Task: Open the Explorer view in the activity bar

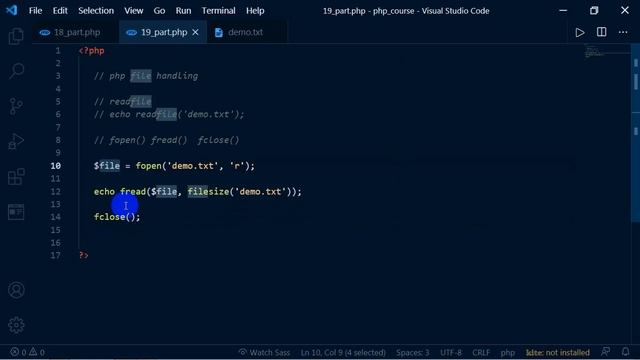Action: [16, 36]
